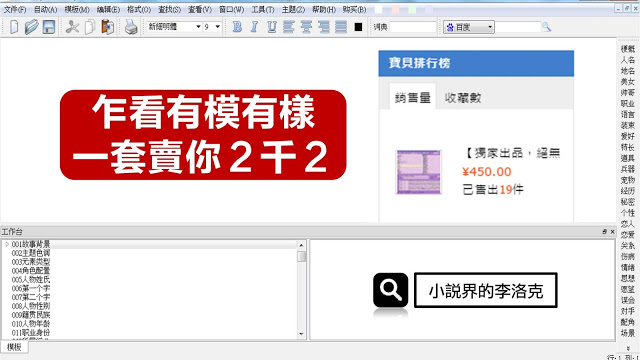Image resolution: width=640 pixels, height=360 pixels.
Task: Open the 【獨家出品，絕無 product link
Action: 512,153
